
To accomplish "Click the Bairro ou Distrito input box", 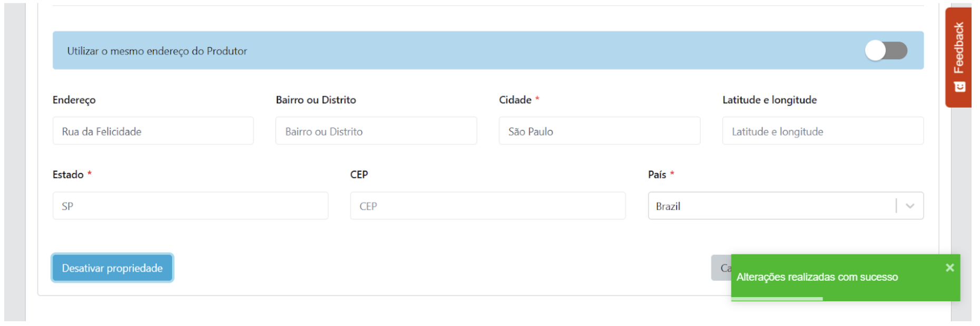I will 376,131.
